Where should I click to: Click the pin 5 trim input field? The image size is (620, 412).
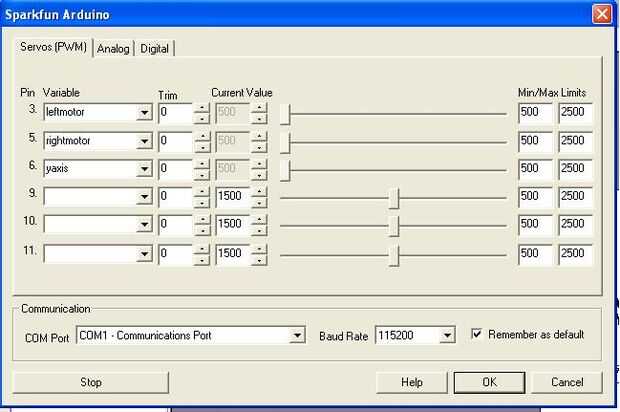(x=176, y=142)
